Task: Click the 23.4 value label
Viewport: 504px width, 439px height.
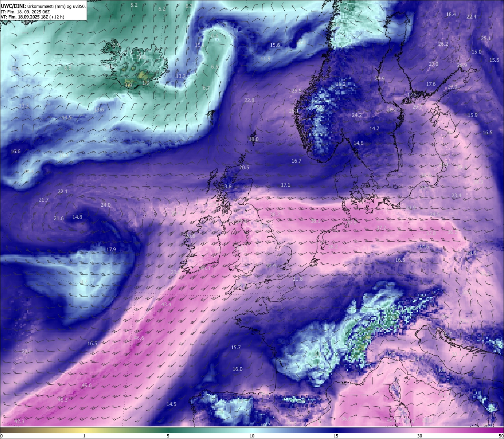Action: tap(456, 196)
